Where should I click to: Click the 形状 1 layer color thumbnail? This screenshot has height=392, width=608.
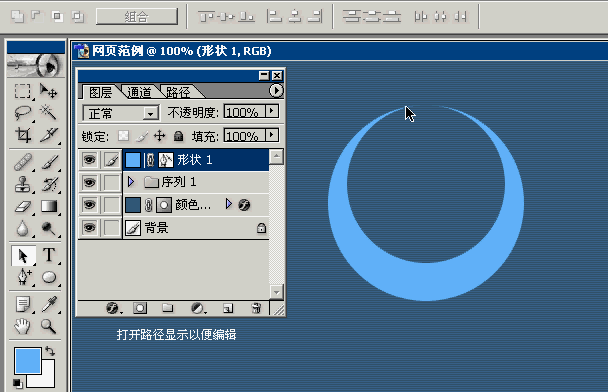click(133, 160)
